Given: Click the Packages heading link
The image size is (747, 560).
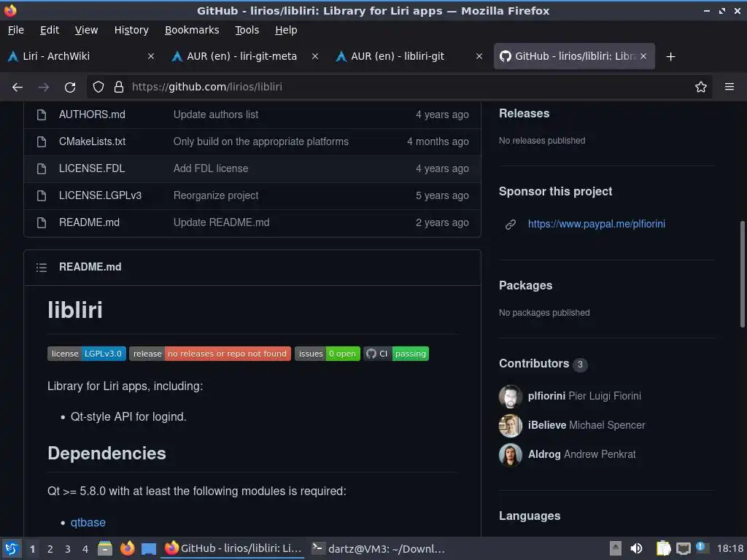Looking at the screenshot, I should pos(525,285).
